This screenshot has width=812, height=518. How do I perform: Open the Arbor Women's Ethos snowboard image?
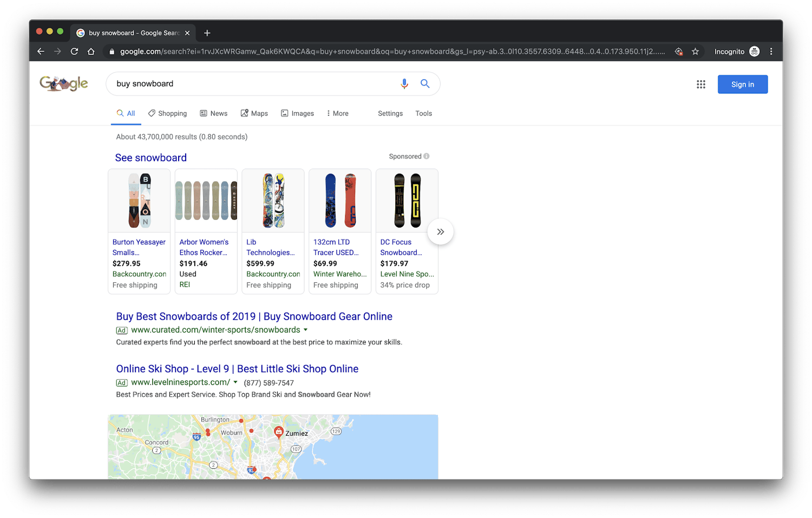point(206,200)
